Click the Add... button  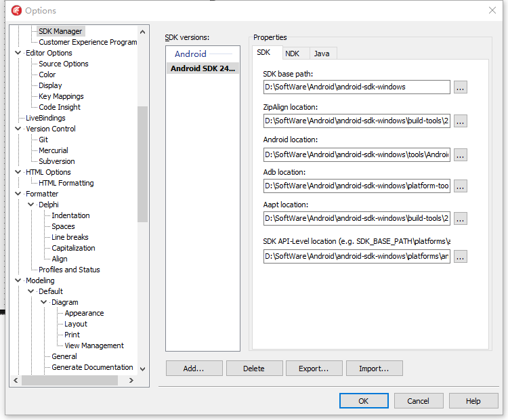194,369
